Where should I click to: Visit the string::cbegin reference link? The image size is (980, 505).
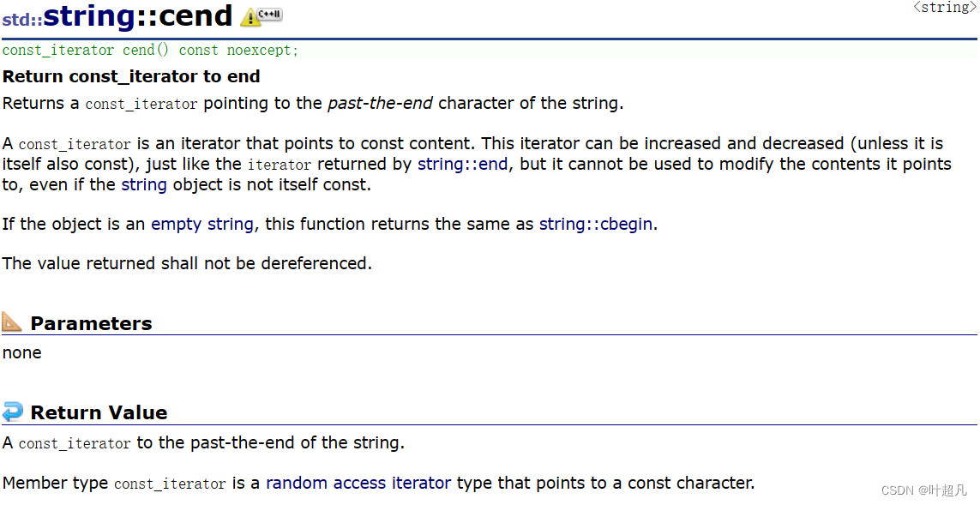click(596, 225)
